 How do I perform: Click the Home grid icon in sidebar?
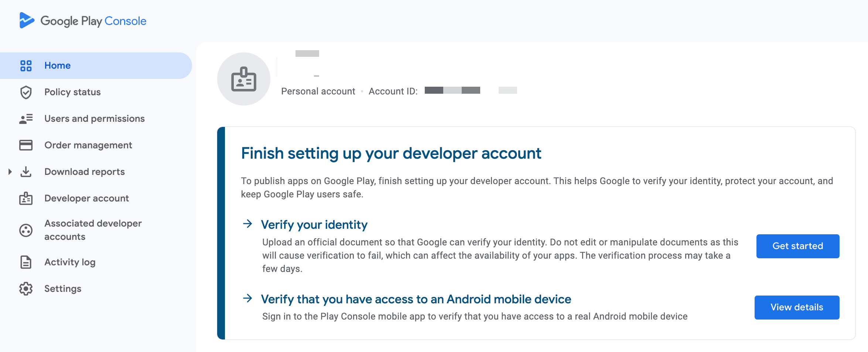click(x=26, y=66)
